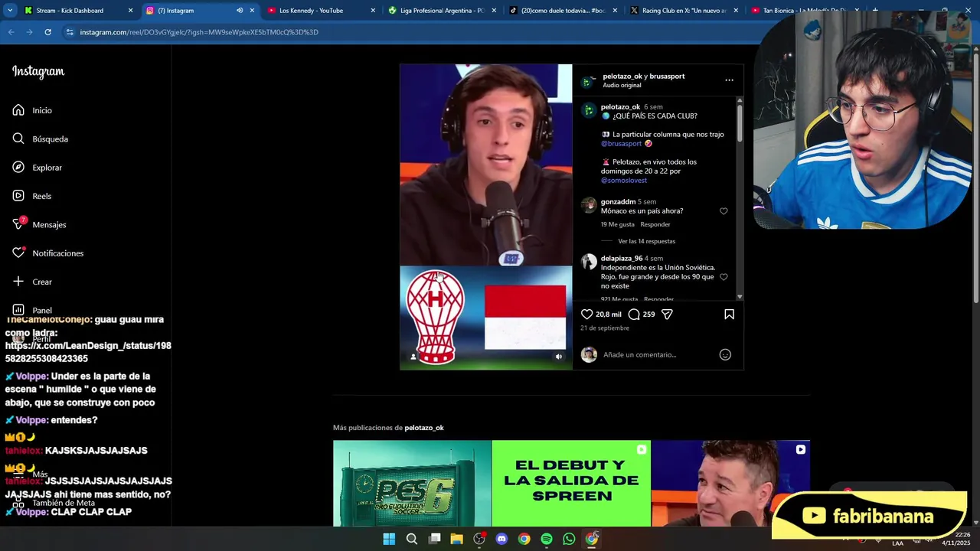Save the reel with bookmark icon
The width and height of the screenshot is (980, 551).
(729, 315)
